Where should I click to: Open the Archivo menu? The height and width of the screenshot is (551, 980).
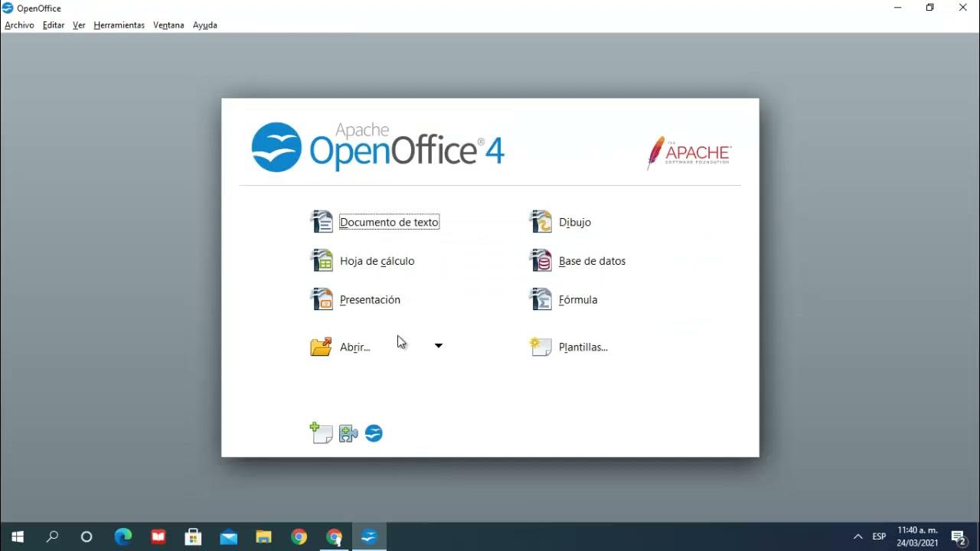click(x=19, y=25)
